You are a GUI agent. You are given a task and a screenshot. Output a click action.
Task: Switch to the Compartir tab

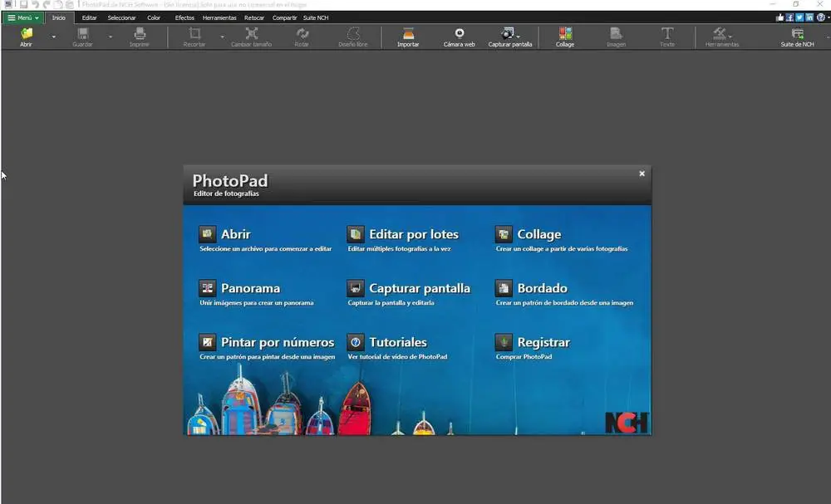point(284,17)
